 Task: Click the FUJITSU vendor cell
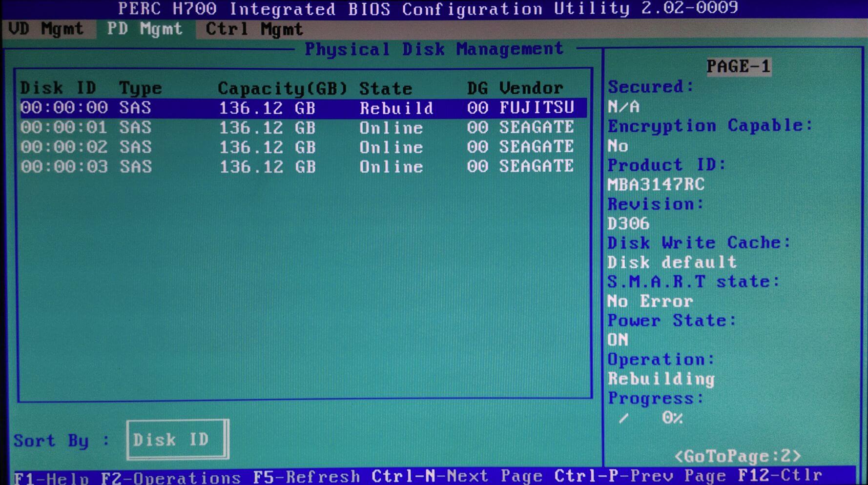coord(537,108)
